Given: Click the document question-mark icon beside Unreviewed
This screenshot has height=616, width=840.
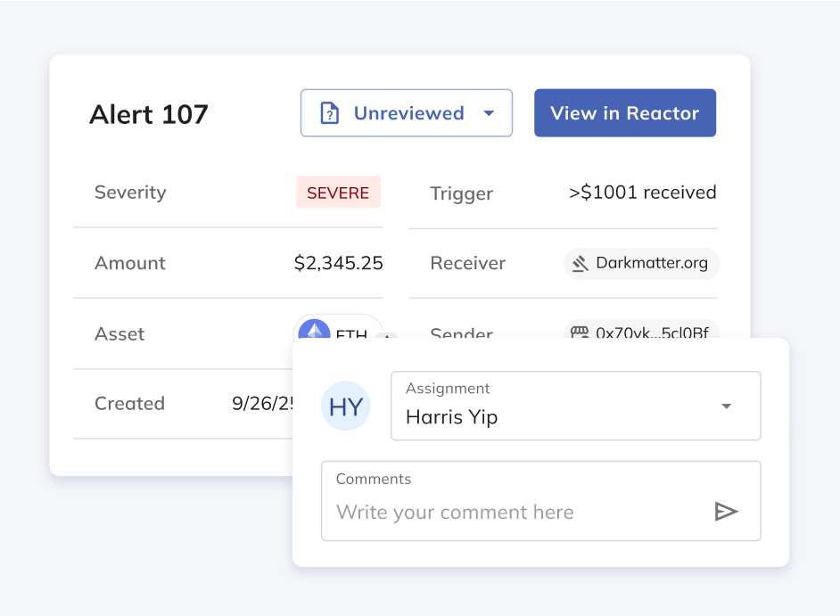Looking at the screenshot, I should tap(330, 113).
